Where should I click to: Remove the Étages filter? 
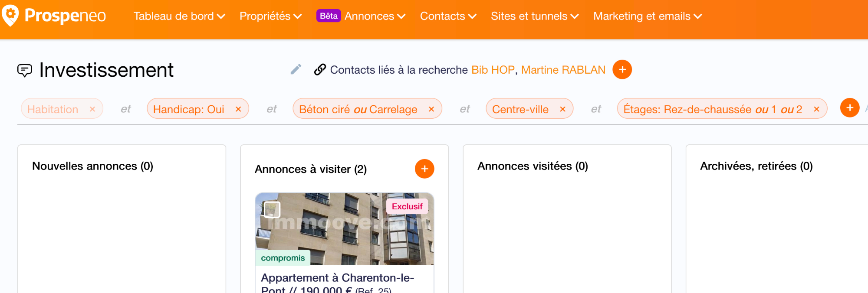pos(816,109)
